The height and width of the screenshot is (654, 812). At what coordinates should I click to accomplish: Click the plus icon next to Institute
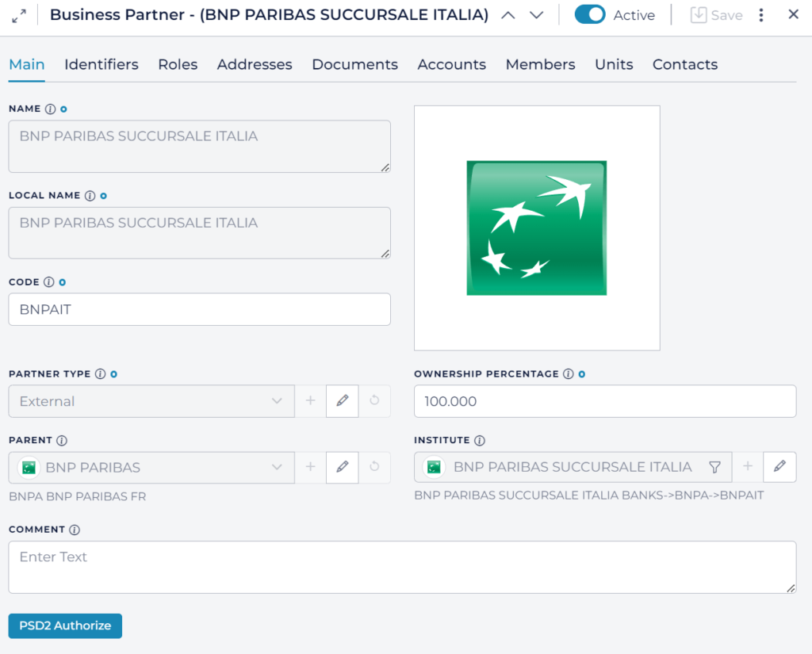coord(747,467)
